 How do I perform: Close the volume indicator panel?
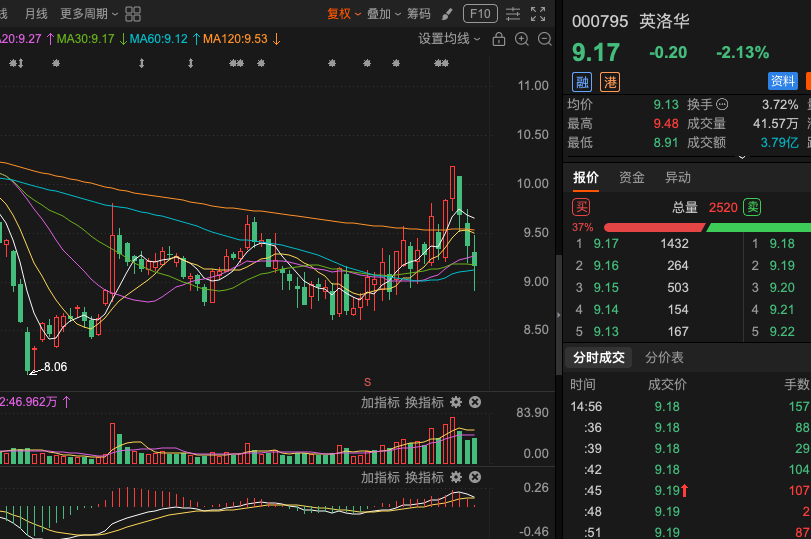coord(475,402)
